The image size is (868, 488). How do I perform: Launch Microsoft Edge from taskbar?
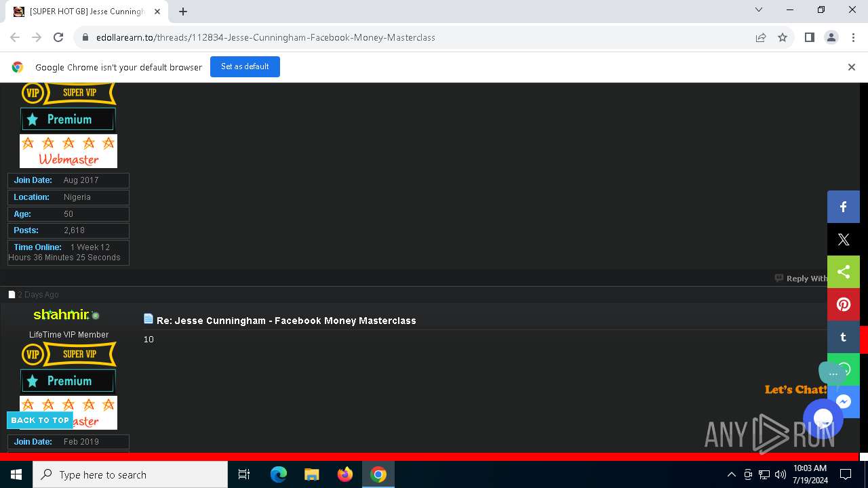[279, 474]
